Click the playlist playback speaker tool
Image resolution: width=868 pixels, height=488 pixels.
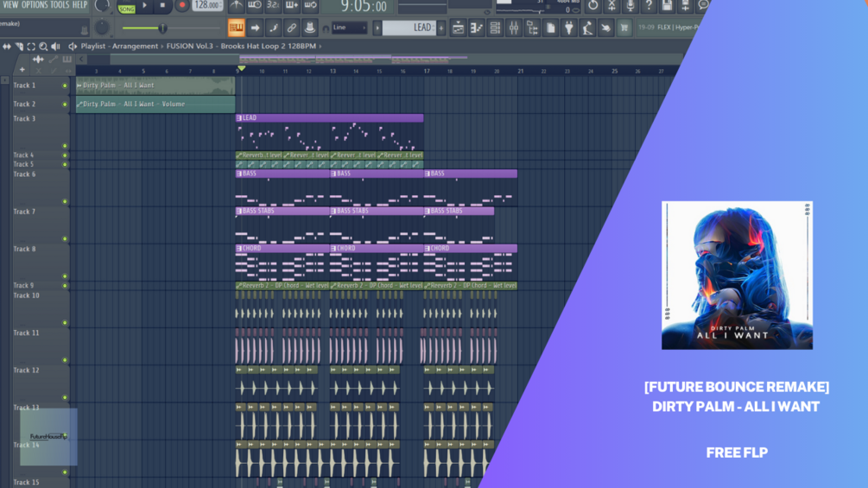55,47
